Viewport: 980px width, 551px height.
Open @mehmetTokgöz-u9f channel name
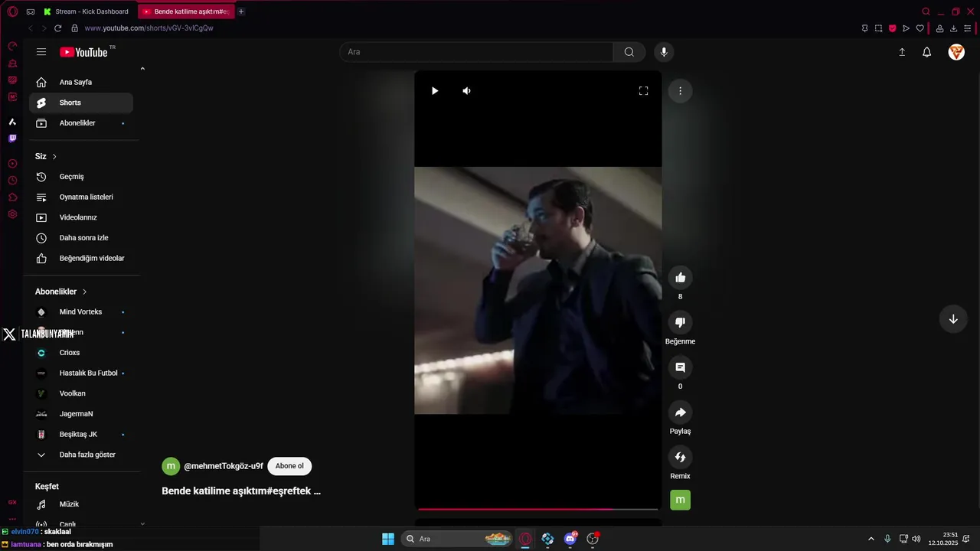224,466
